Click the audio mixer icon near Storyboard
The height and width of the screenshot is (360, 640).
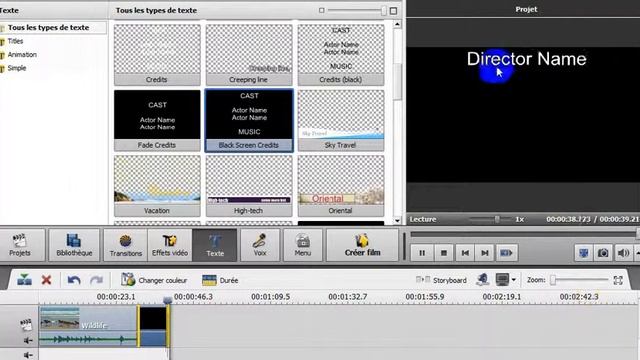482,280
